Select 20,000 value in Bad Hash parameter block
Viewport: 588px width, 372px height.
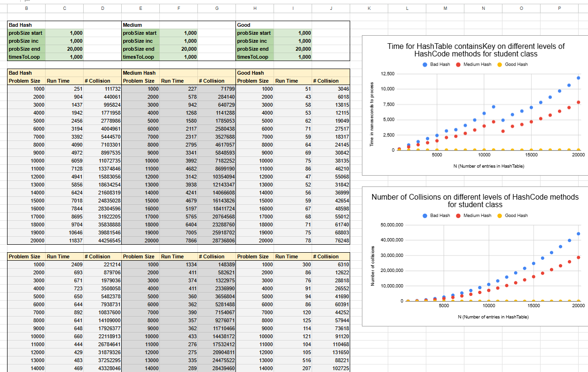64,49
